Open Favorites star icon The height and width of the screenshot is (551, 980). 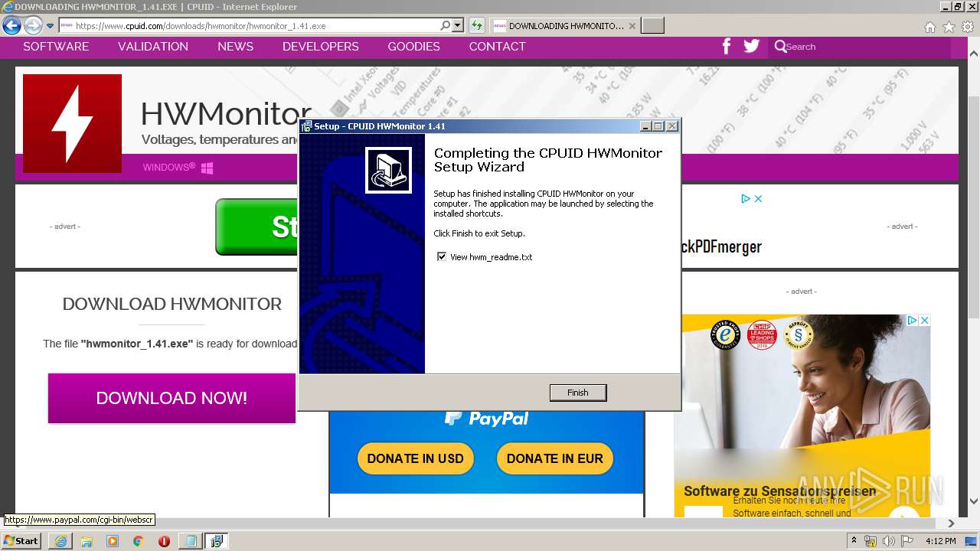949,27
